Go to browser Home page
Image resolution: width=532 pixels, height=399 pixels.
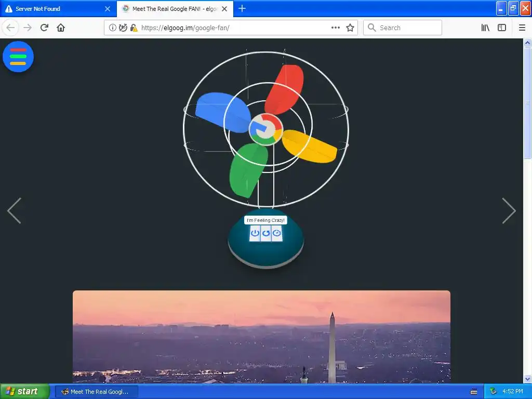point(61,28)
